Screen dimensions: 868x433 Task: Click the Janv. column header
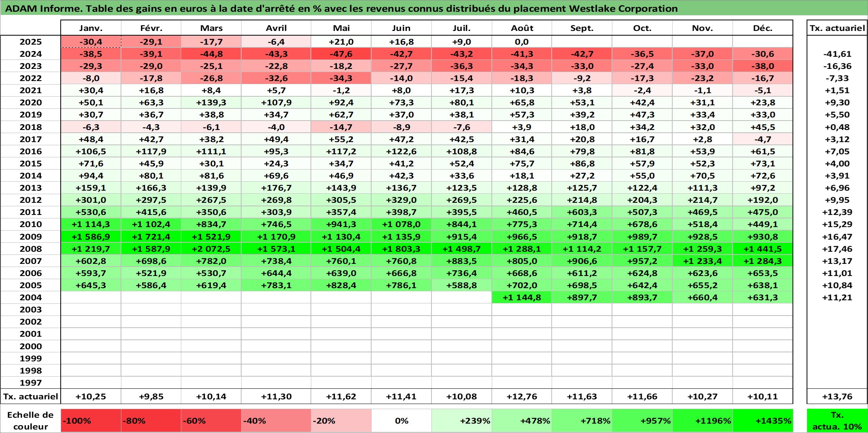pos(91,28)
